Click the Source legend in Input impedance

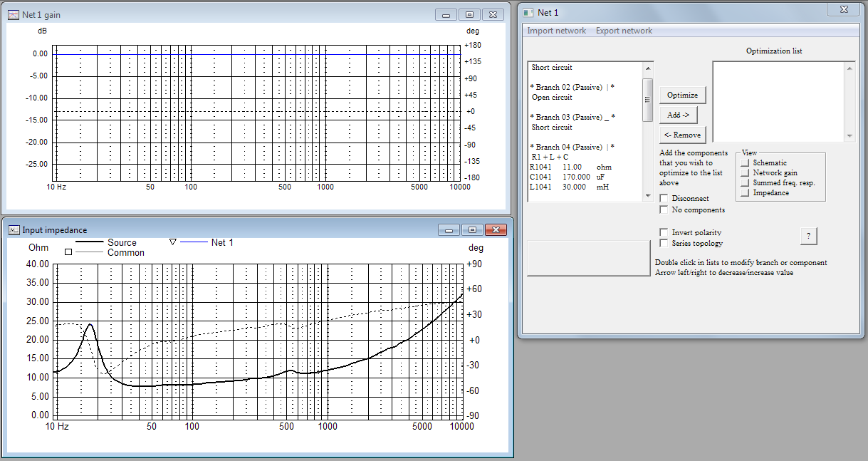pos(122,243)
